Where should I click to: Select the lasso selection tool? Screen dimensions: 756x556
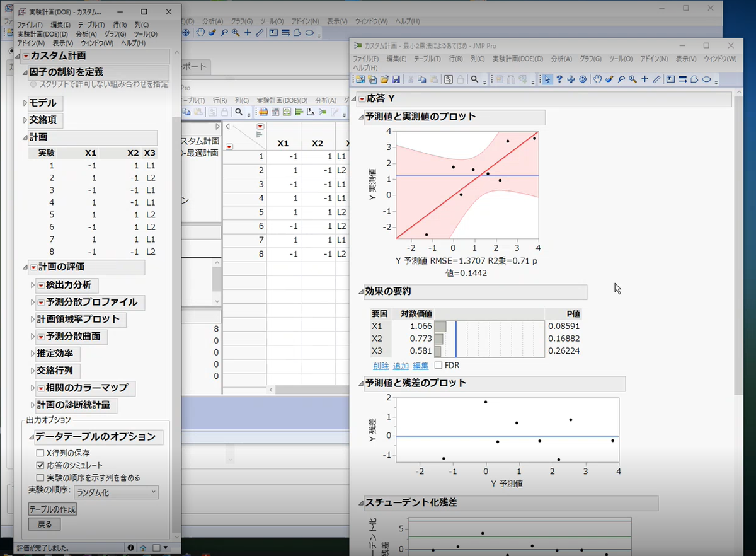pyautogui.click(x=621, y=79)
